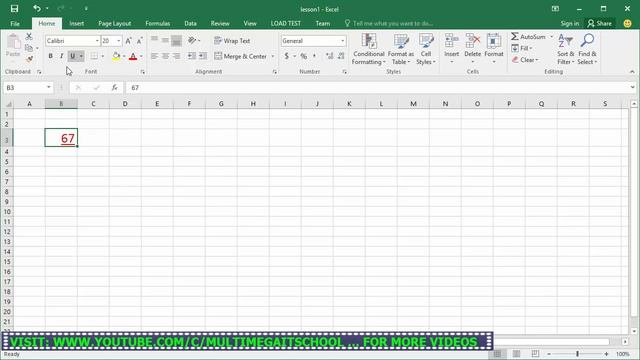Viewport: 640px width, 360px height.
Task: Click the Copy icon in Clipboard group
Action: point(29,48)
